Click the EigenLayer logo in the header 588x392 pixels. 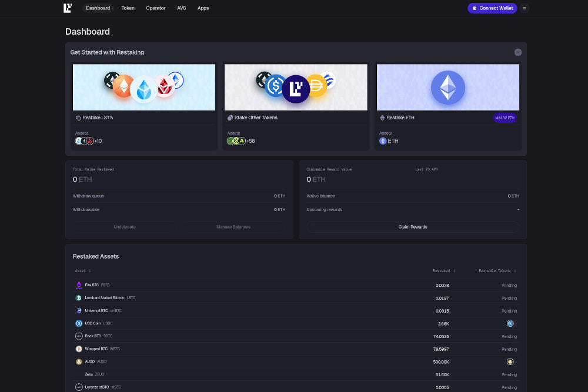tap(68, 8)
